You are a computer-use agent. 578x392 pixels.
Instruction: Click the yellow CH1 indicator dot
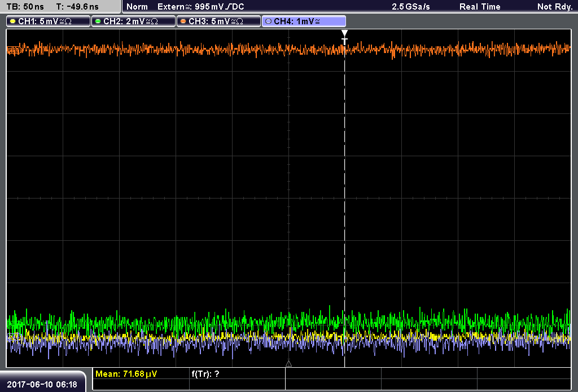pyautogui.click(x=13, y=21)
